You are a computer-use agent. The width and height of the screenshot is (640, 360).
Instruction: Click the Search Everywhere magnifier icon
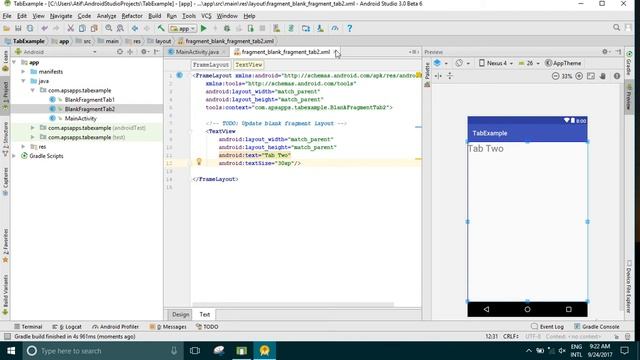point(616,28)
